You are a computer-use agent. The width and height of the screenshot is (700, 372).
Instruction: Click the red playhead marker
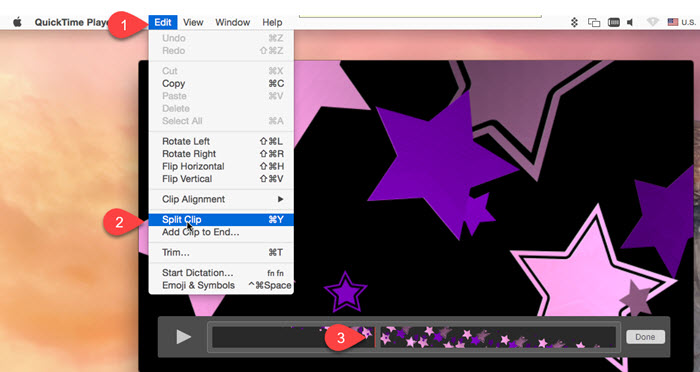click(375, 337)
